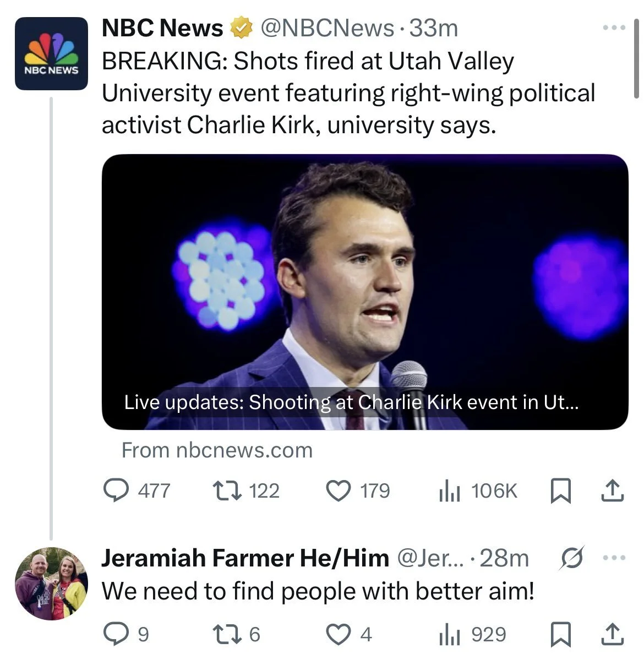This screenshot has height=665, width=644.
Task: View the reply's 929 views analytics
Action: click(450, 635)
